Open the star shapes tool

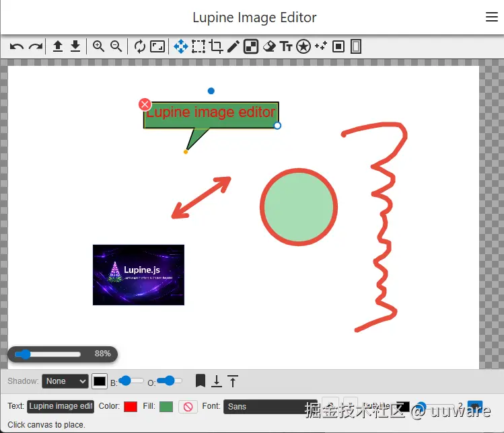pyautogui.click(x=303, y=46)
